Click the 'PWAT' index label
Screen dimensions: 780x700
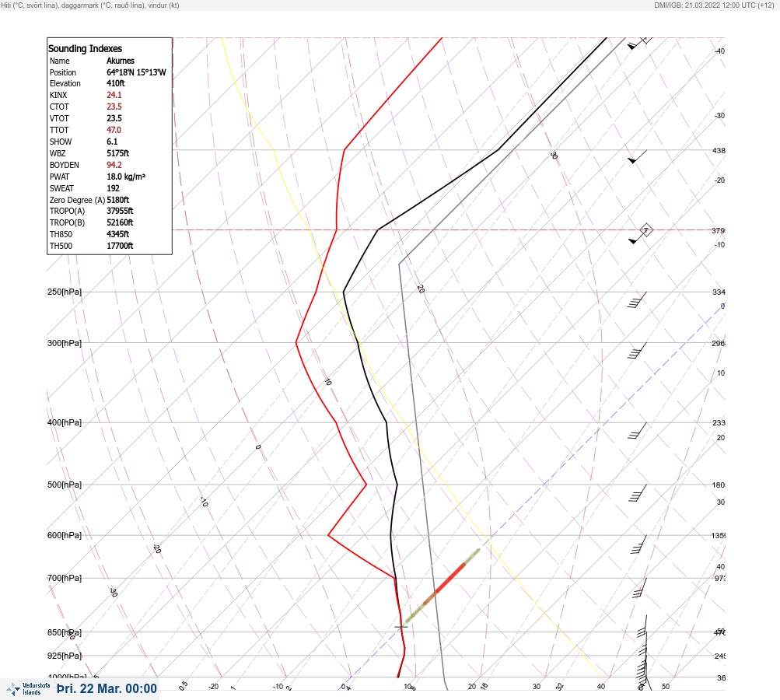(59, 177)
